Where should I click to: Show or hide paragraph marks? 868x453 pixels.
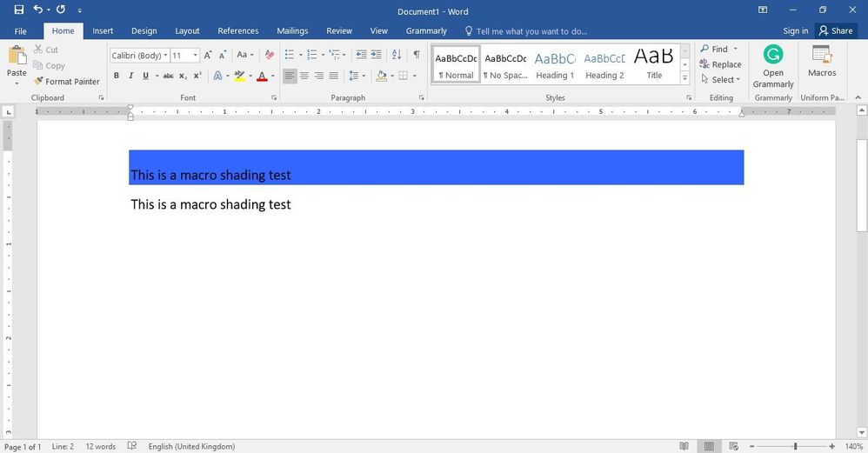click(x=417, y=54)
